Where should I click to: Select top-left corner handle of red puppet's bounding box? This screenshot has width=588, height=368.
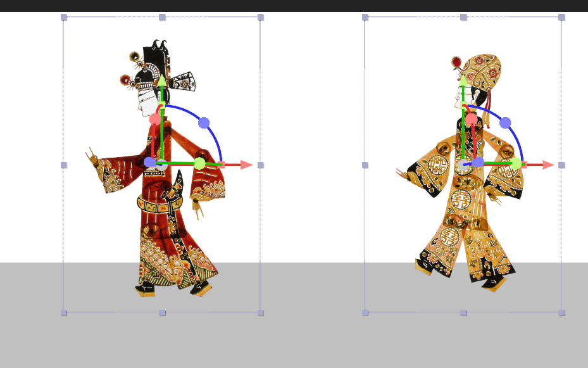64,17
